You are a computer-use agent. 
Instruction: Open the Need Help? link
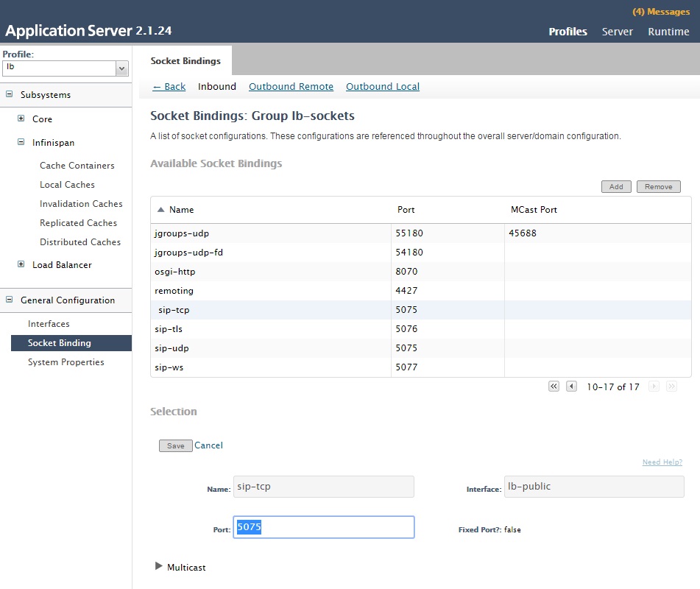(x=662, y=462)
